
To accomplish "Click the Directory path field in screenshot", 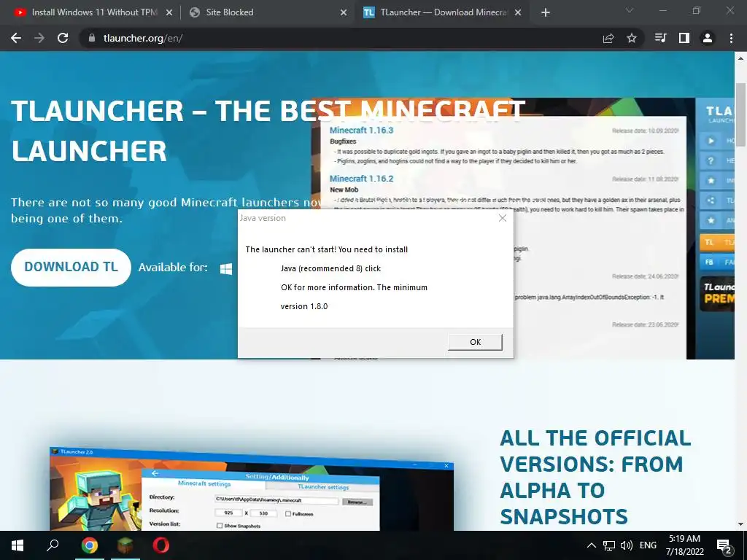I will [276, 500].
